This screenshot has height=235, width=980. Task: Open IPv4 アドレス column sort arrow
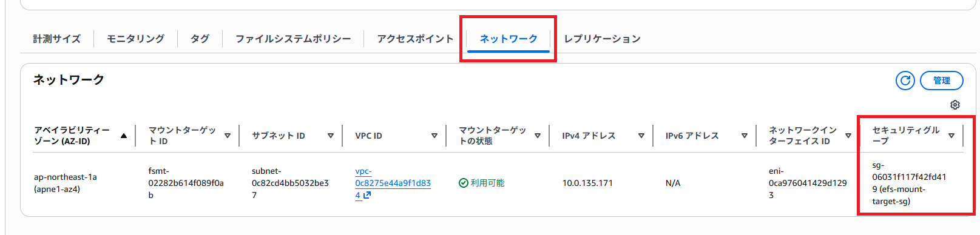point(641,136)
